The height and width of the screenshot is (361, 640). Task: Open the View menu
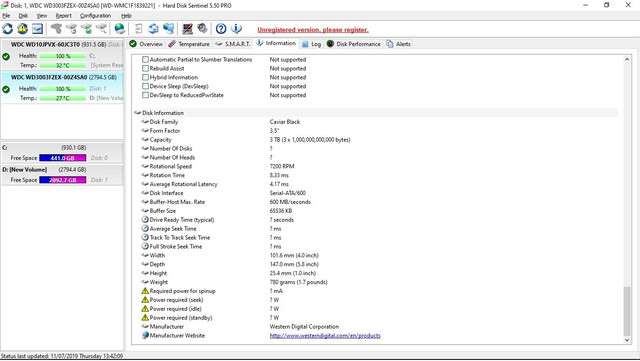pyautogui.click(x=42, y=16)
